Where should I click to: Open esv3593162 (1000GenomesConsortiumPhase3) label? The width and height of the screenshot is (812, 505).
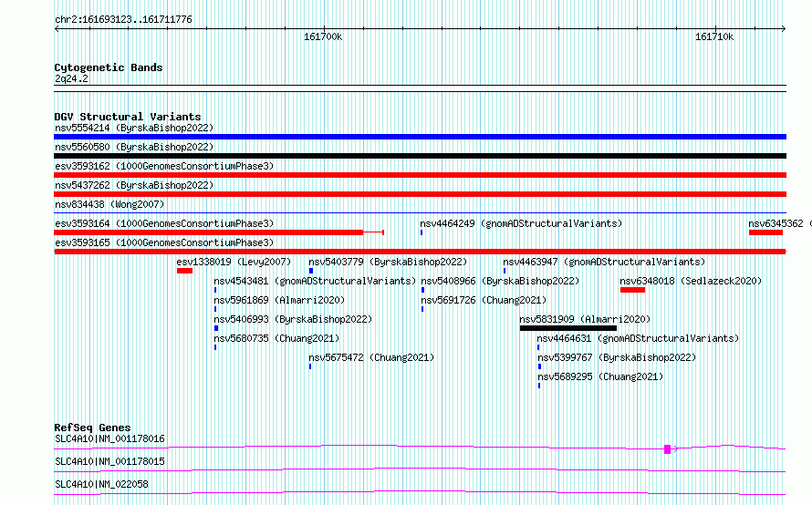[164, 166]
